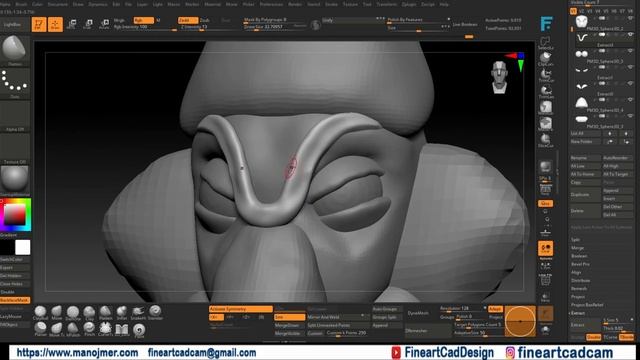The width and height of the screenshot is (640, 360).
Task: Activate the Scale transform icon
Action: tap(88, 24)
